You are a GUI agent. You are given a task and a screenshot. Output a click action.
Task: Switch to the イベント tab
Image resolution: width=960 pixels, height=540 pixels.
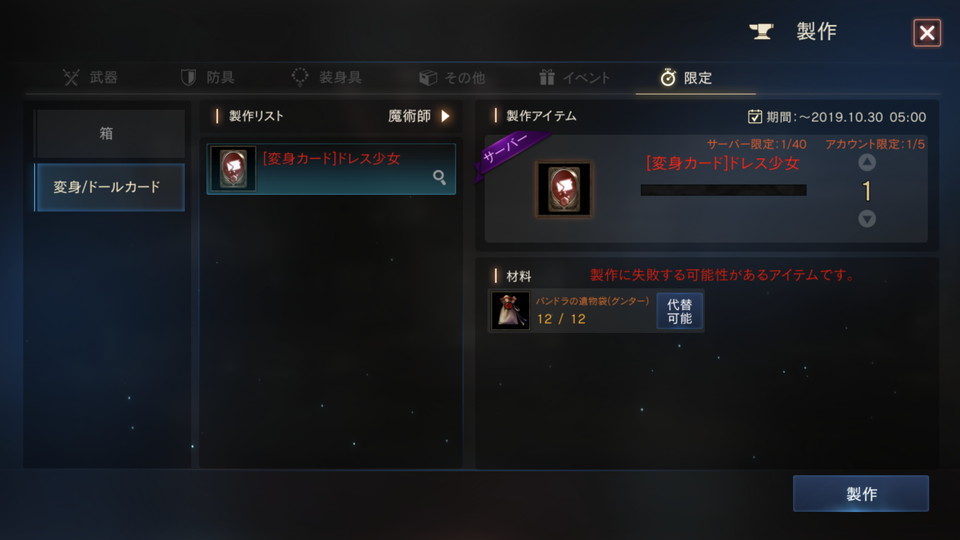click(574, 78)
